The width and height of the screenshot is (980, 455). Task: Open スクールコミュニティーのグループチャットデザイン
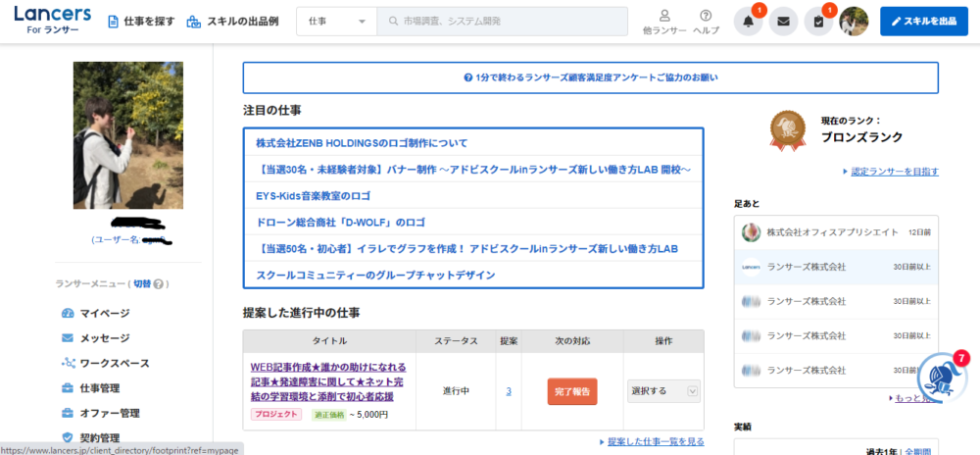pyautogui.click(x=375, y=275)
